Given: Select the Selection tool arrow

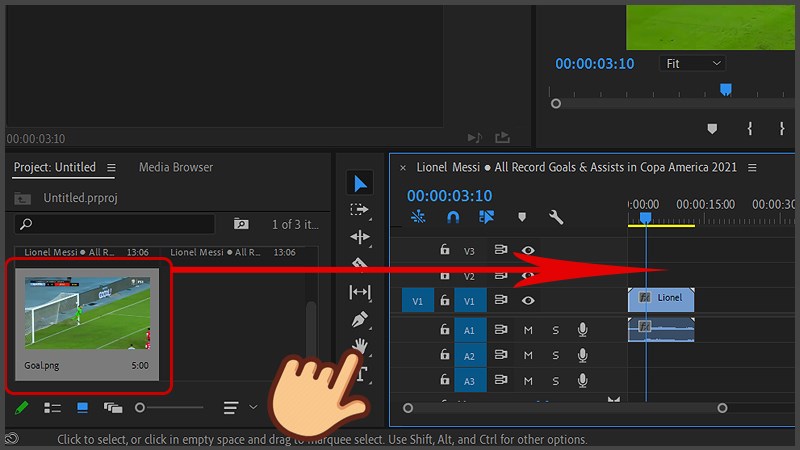Looking at the screenshot, I should click(359, 183).
